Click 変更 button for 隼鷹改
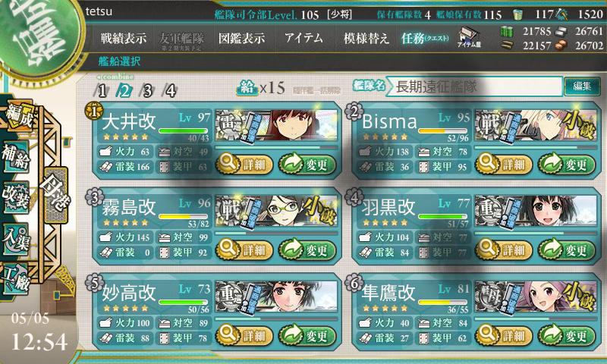Viewport: 607px width, 364px height. point(566,335)
